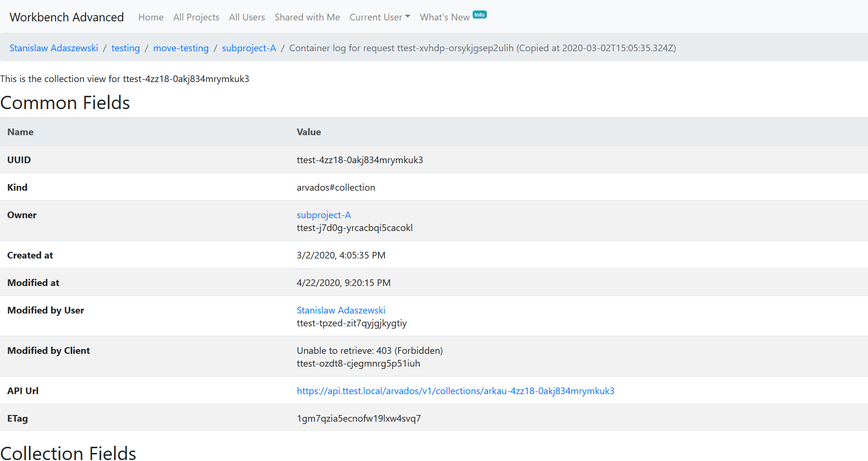Select user UUID ttest-tpzed-zit7qyjgjkygtiy
The height and width of the screenshot is (461, 868).
point(352,323)
